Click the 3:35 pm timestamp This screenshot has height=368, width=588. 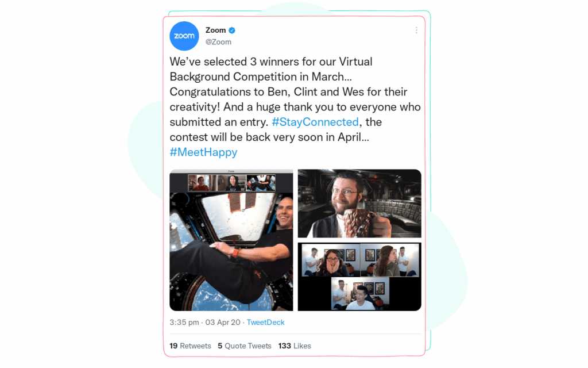184,323
